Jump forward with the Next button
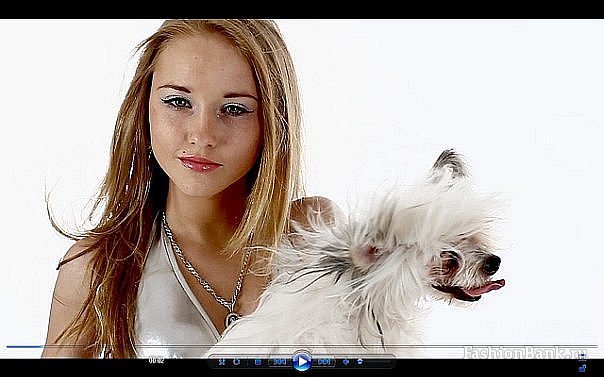604x377 pixels. point(324,362)
